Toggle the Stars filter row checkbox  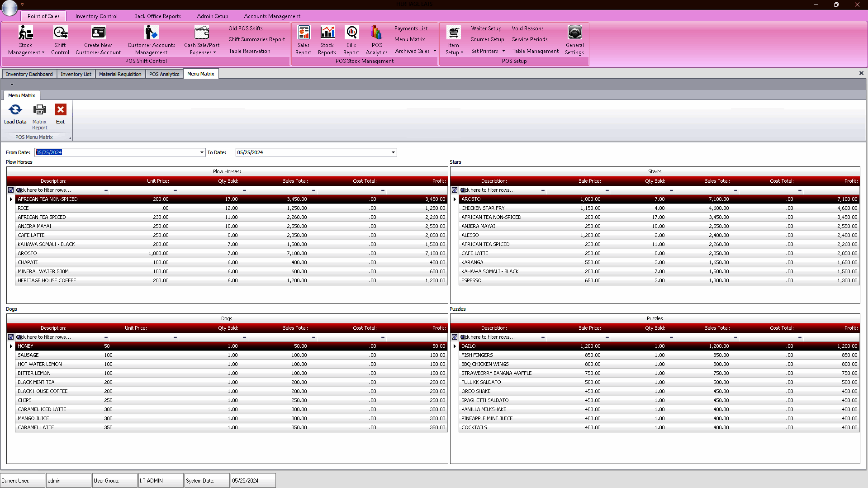point(455,190)
